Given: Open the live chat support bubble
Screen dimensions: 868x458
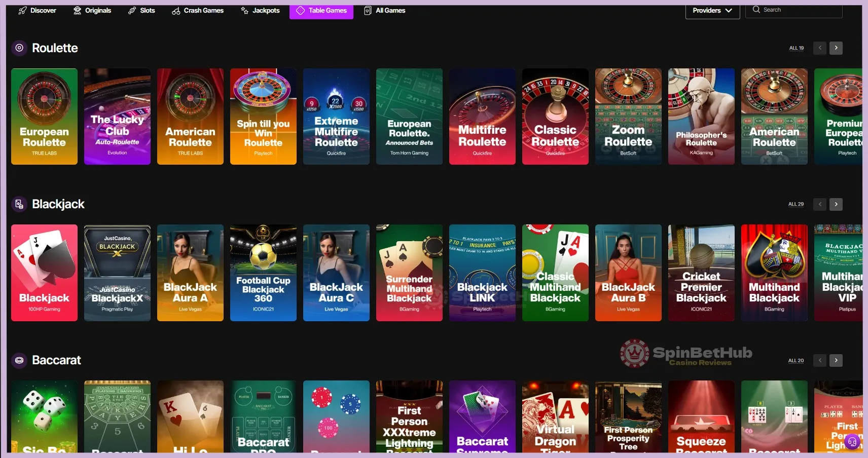Looking at the screenshot, I should pyautogui.click(x=852, y=442).
